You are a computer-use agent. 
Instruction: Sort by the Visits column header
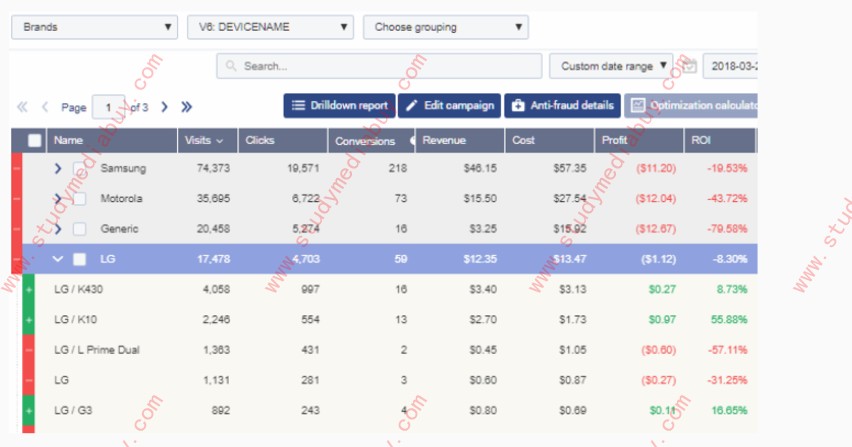coord(208,140)
